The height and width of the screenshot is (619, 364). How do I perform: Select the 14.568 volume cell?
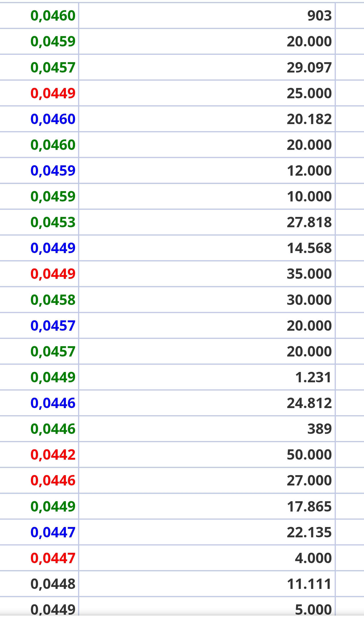coord(207,248)
